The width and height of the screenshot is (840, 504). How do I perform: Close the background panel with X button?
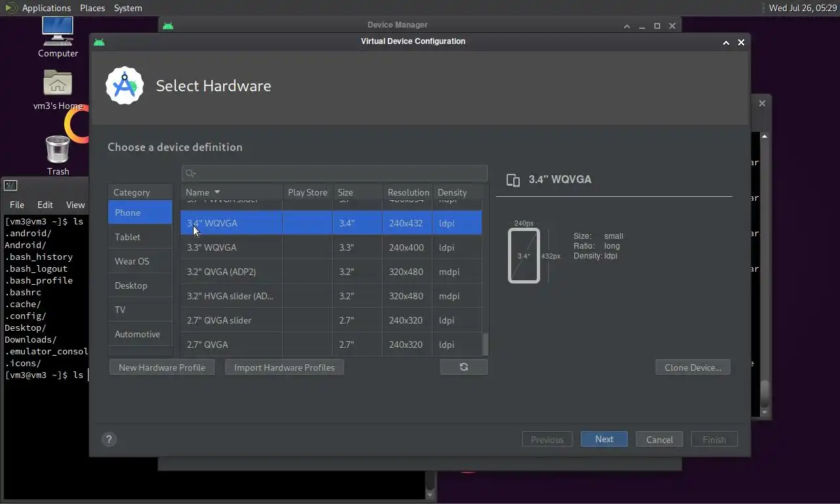coord(762,104)
